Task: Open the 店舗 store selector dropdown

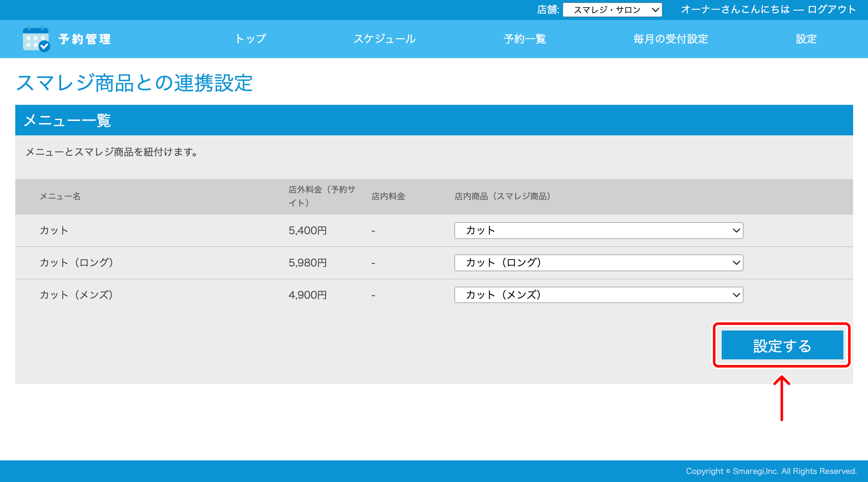Action: point(612,9)
